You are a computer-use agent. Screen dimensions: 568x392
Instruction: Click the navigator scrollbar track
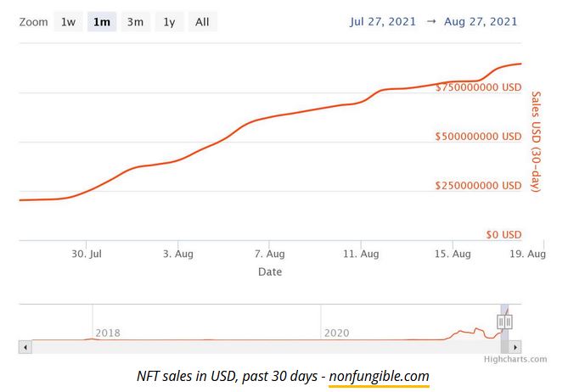pos(255,347)
